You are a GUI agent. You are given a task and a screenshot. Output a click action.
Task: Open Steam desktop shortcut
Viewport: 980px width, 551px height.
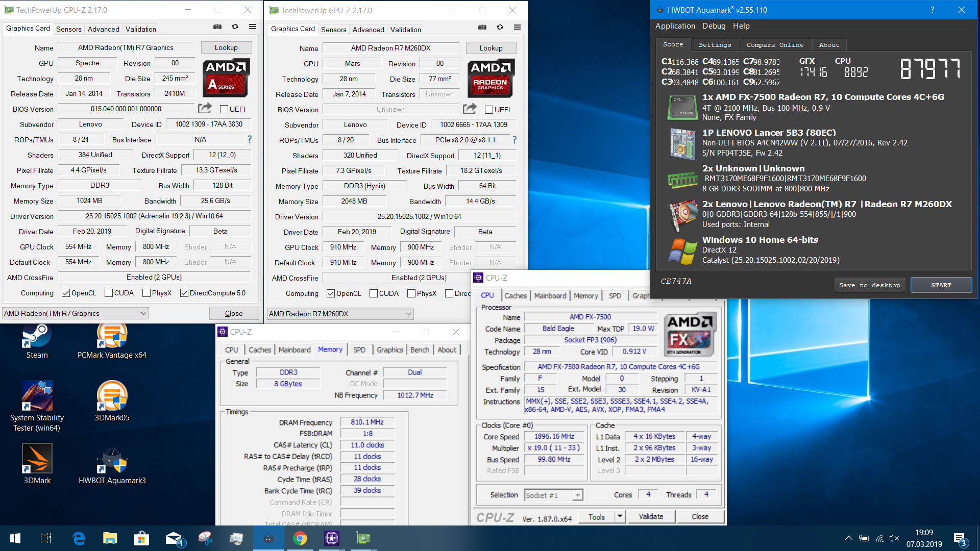(x=37, y=342)
